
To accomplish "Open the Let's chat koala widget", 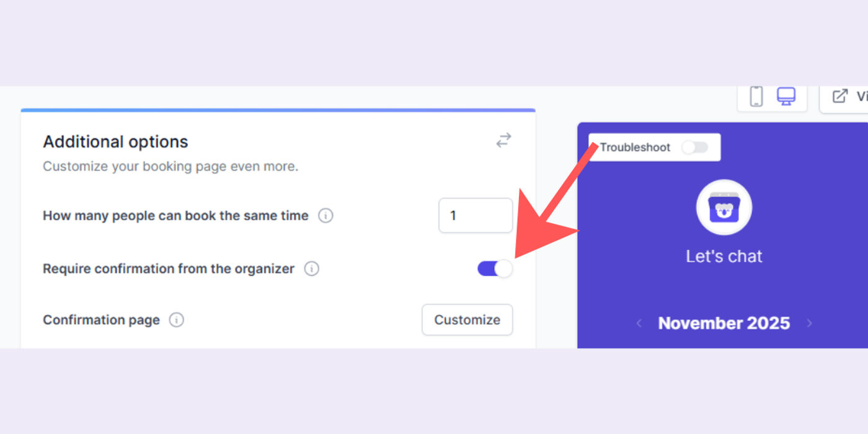I will (724, 208).
